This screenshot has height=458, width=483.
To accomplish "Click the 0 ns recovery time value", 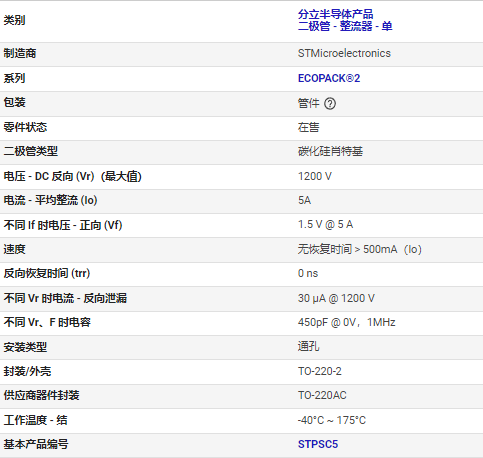I will [x=308, y=273].
